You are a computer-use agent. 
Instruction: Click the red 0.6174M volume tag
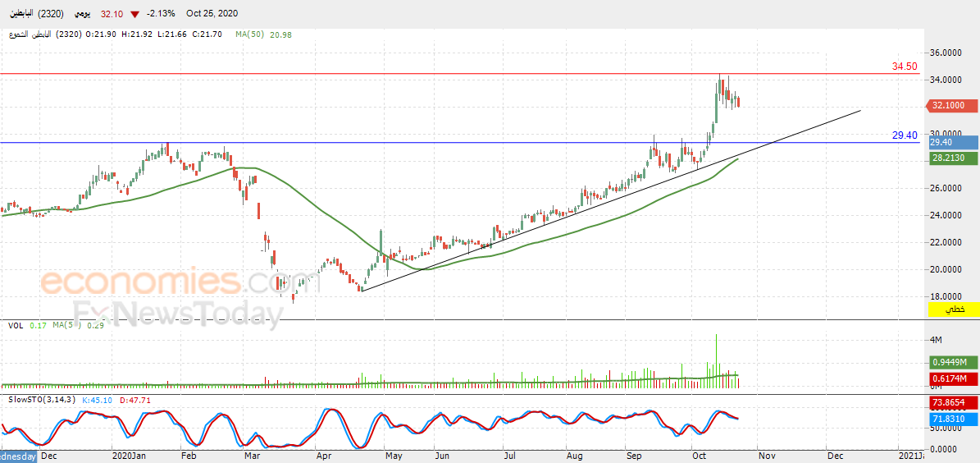coord(953,378)
